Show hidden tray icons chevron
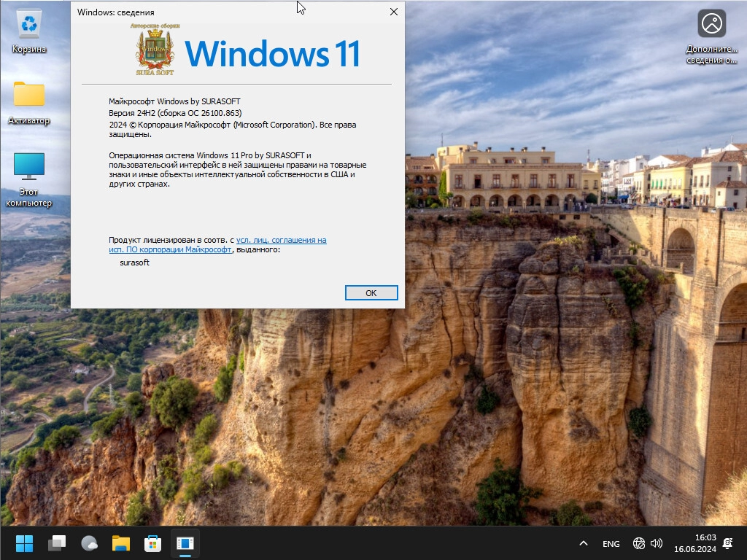 (x=583, y=543)
